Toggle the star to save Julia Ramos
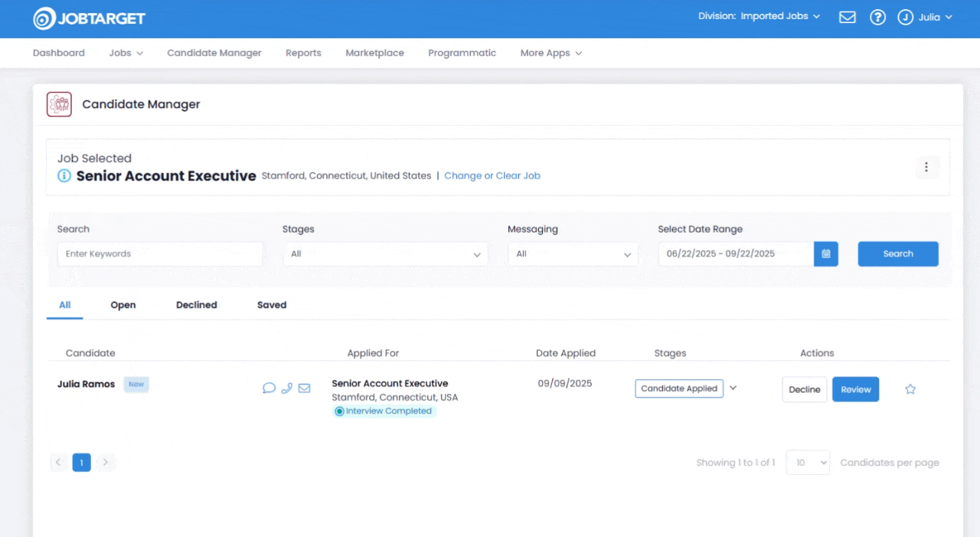This screenshot has width=980, height=537. [x=910, y=389]
